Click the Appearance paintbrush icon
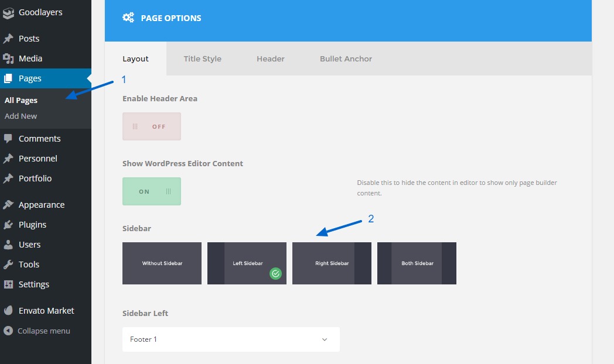Screen dimensions: 614x364 [8, 205]
